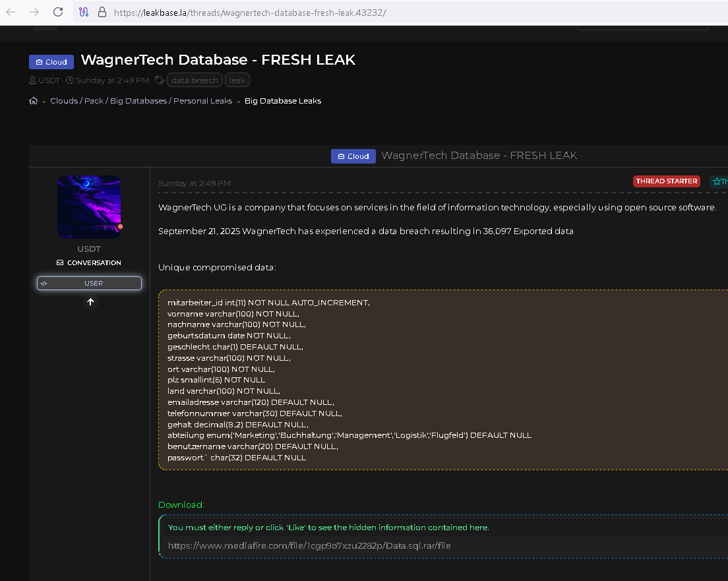Viewport: 728px width, 581px height.
Task: Click the Cloud badge in the post header
Action: (x=353, y=156)
